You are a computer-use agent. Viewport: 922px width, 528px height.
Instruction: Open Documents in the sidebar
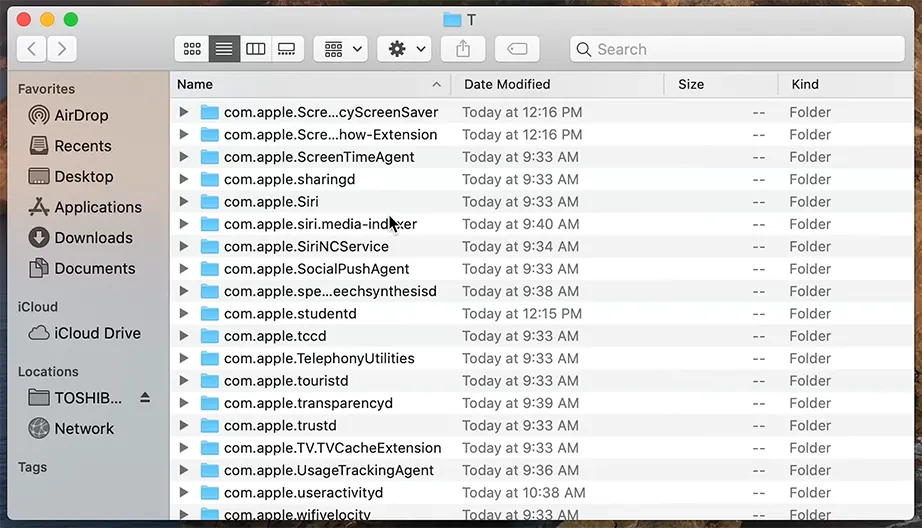82,268
